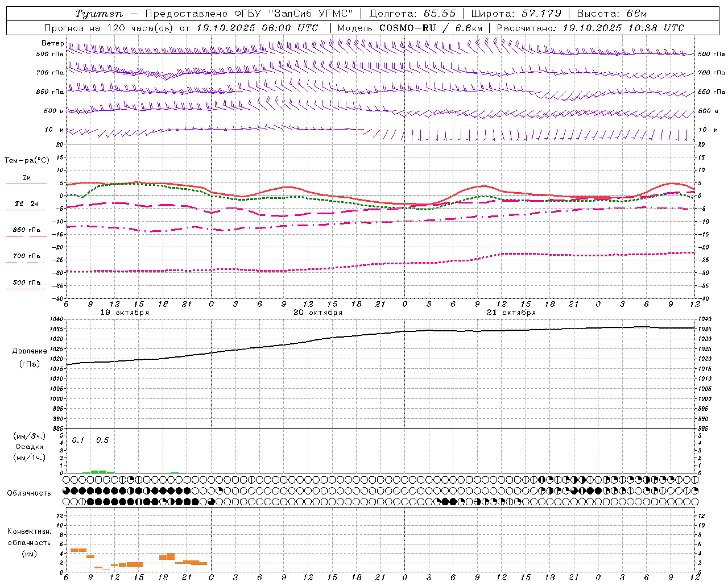Image resolution: width=728 pixels, height=582 pixels.
Task: Click the 'Тем-ра(°C)' panel label
Action: click(x=27, y=161)
